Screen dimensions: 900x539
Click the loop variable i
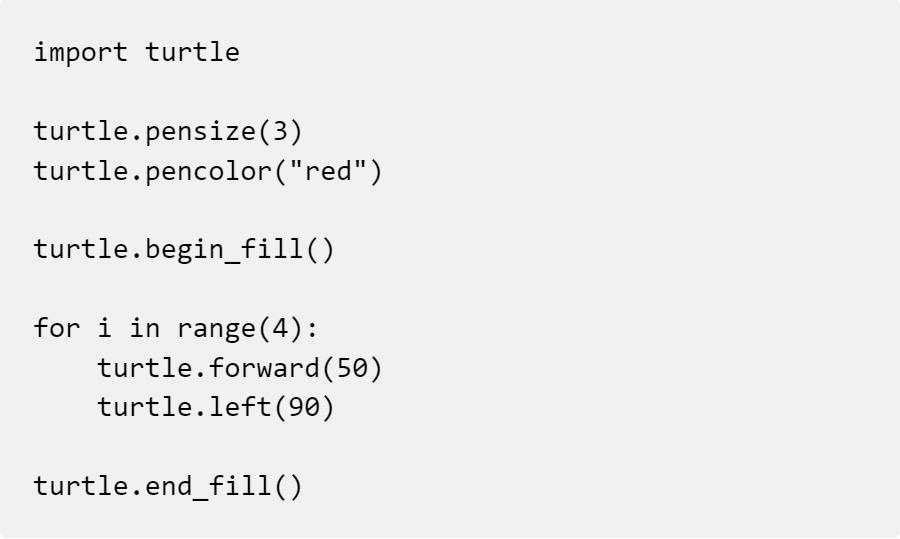pos(104,328)
